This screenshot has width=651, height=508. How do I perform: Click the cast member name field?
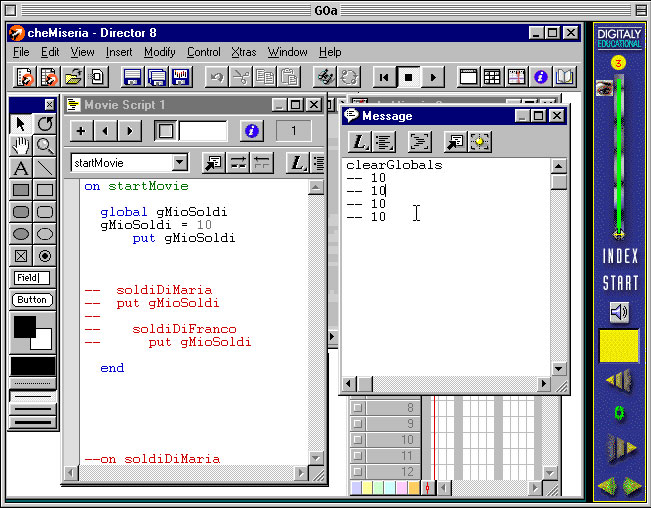pos(203,131)
